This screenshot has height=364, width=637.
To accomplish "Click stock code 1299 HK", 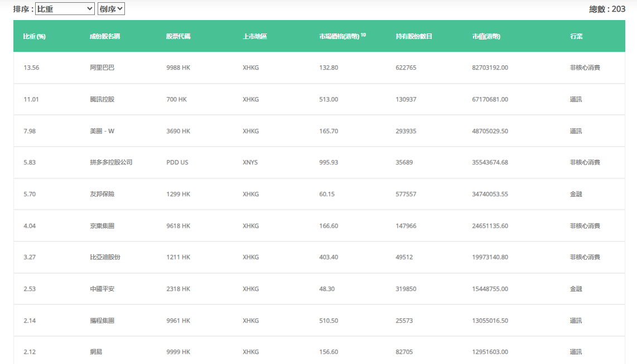I will [x=178, y=194].
